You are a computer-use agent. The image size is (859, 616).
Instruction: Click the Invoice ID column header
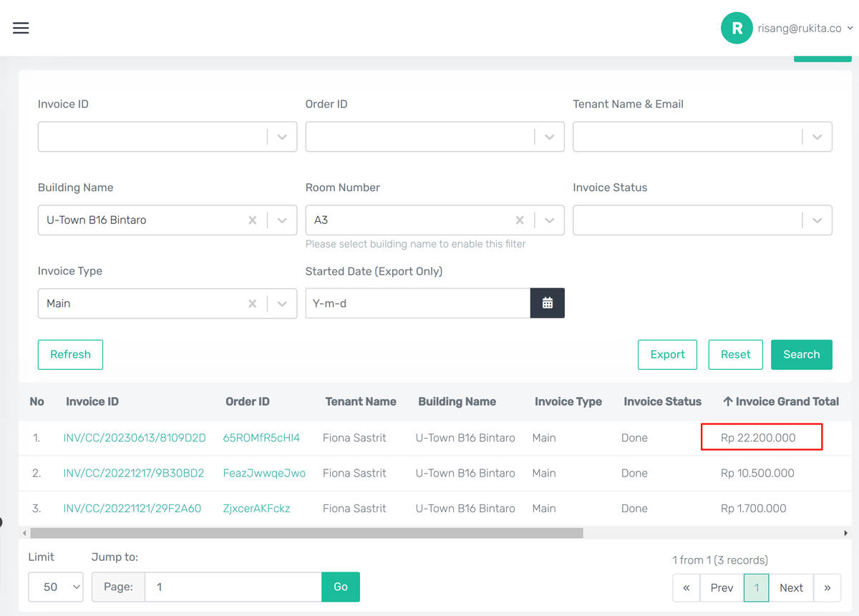pyautogui.click(x=92, y=401)
